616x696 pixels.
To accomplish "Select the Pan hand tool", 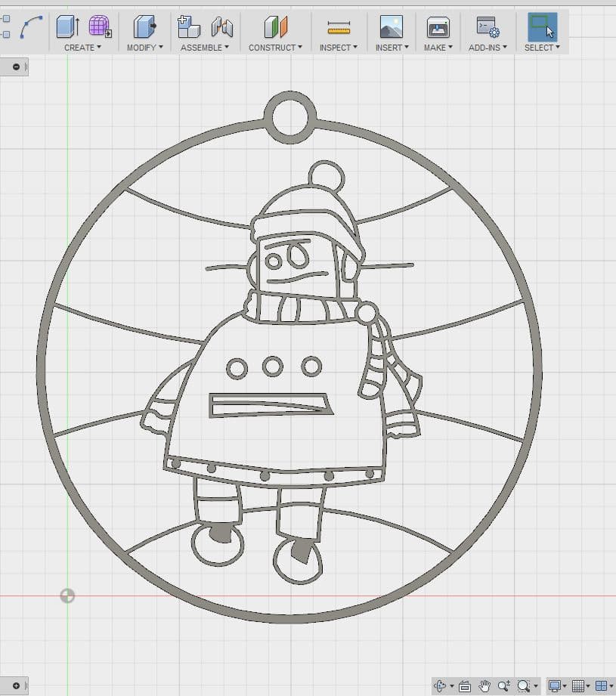I will (484, 686).
